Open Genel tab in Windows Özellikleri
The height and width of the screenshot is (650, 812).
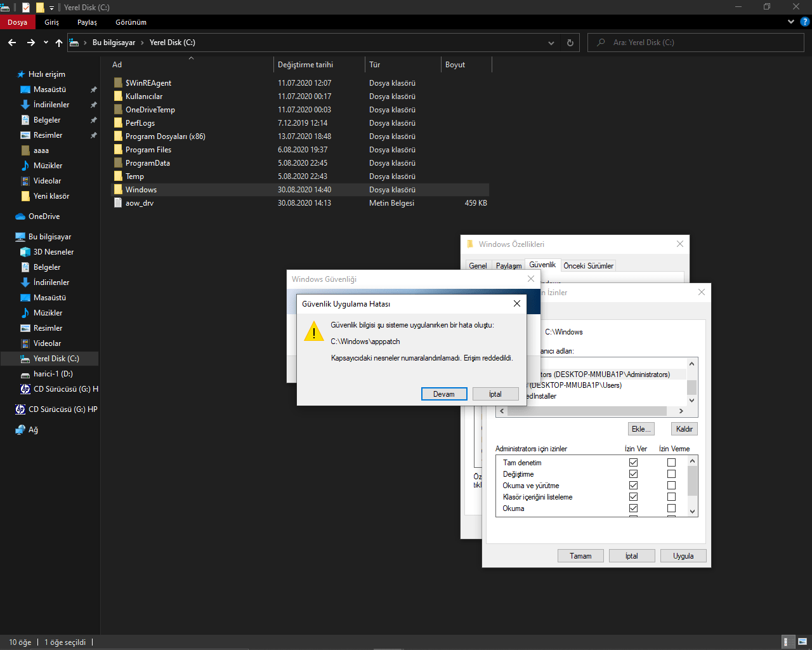pos(478,266)
